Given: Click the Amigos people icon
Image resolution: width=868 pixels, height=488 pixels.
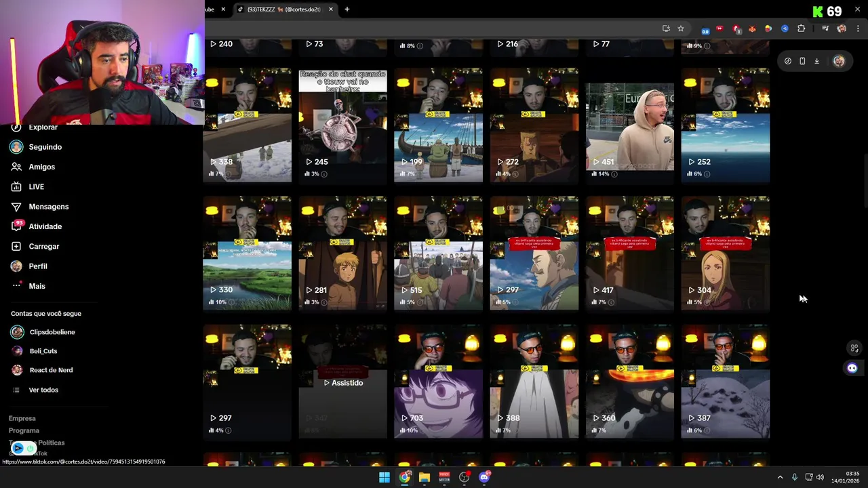Looking at the screenshot, I should pos(16,167).
